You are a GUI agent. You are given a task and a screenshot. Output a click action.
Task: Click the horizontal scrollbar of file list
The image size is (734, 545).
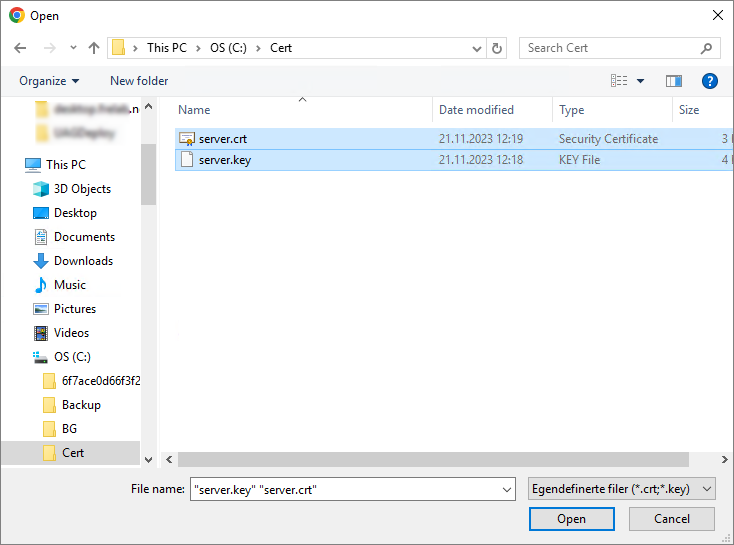click(x=430, y=459)
